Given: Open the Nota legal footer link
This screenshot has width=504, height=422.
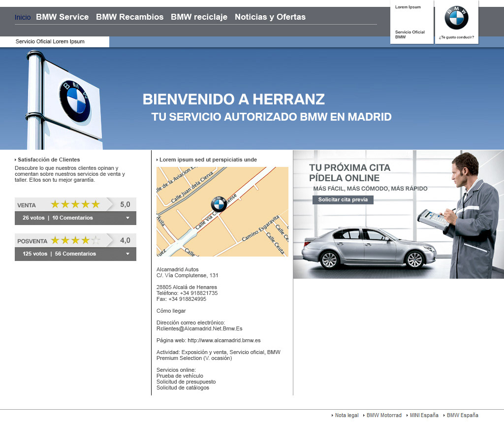Looking at the screenshot, I should pos(347,415).
